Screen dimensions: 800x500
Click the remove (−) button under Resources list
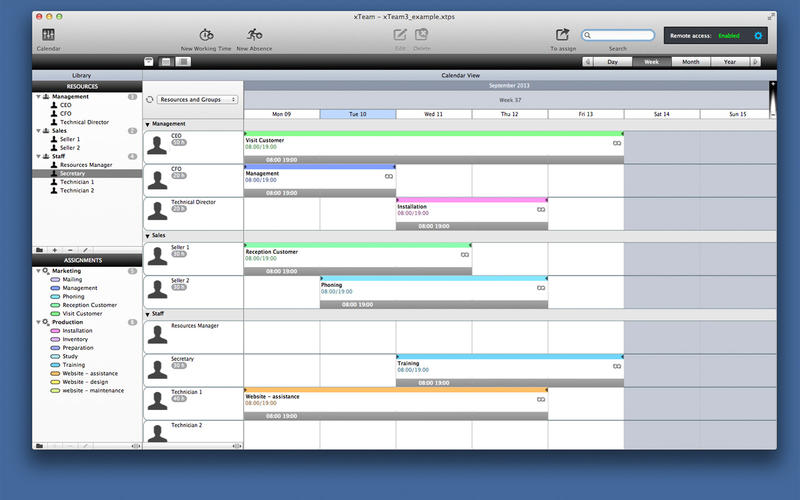coord(69,249)
